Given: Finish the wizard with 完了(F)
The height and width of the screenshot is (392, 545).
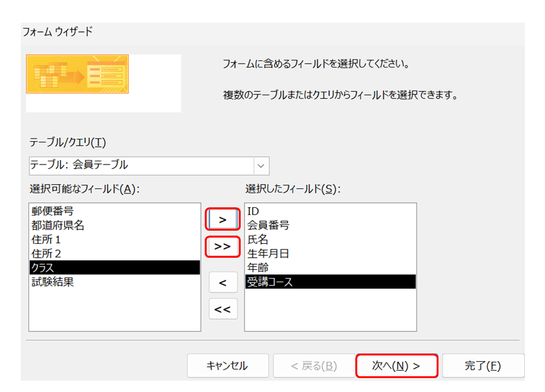Looking at the screenshot, I should point(483,366).
